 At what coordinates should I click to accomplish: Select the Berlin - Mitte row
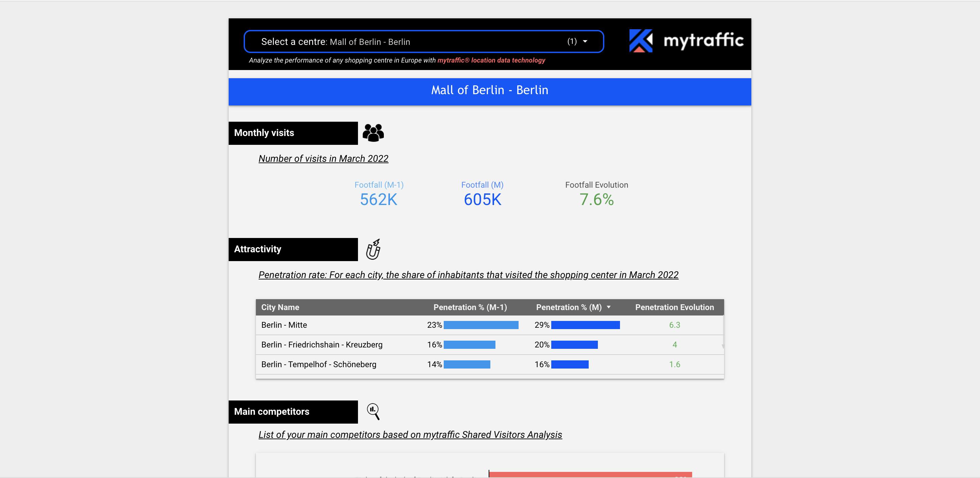(x=490, y=325)
